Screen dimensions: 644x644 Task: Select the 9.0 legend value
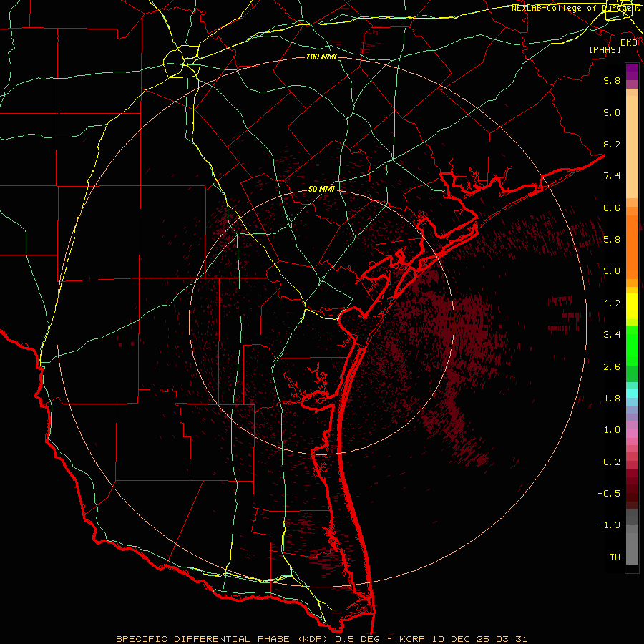pos(612,112)
